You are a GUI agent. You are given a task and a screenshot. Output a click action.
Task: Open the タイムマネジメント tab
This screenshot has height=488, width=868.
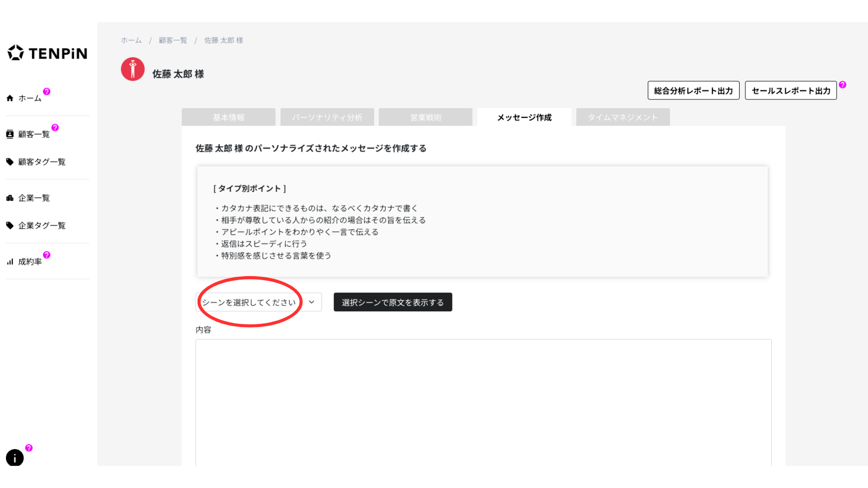point(623,117)
